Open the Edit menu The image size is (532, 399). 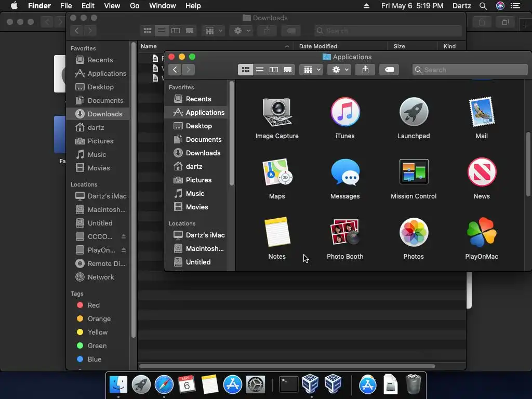coord(88,6)
